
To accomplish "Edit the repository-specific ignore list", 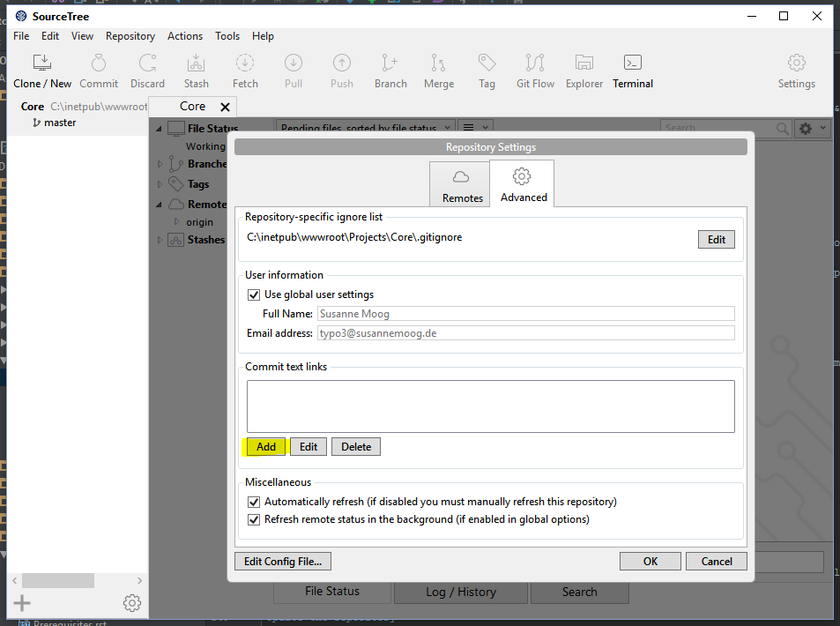I will pos(717,240).
